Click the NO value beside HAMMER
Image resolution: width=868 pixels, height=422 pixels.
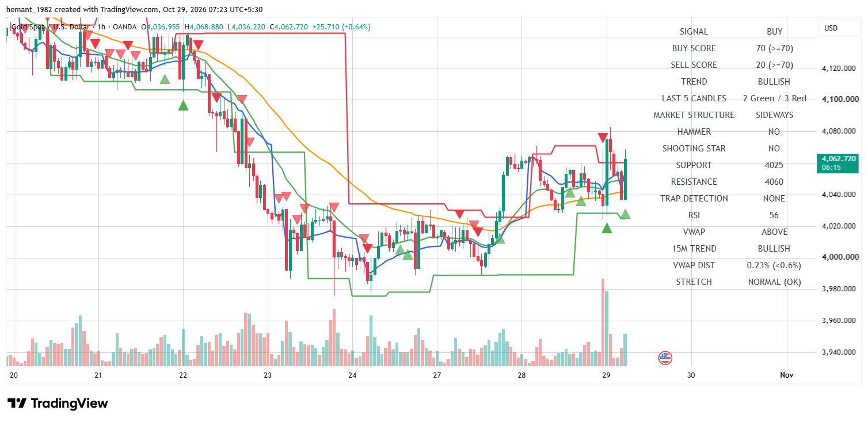774,132
